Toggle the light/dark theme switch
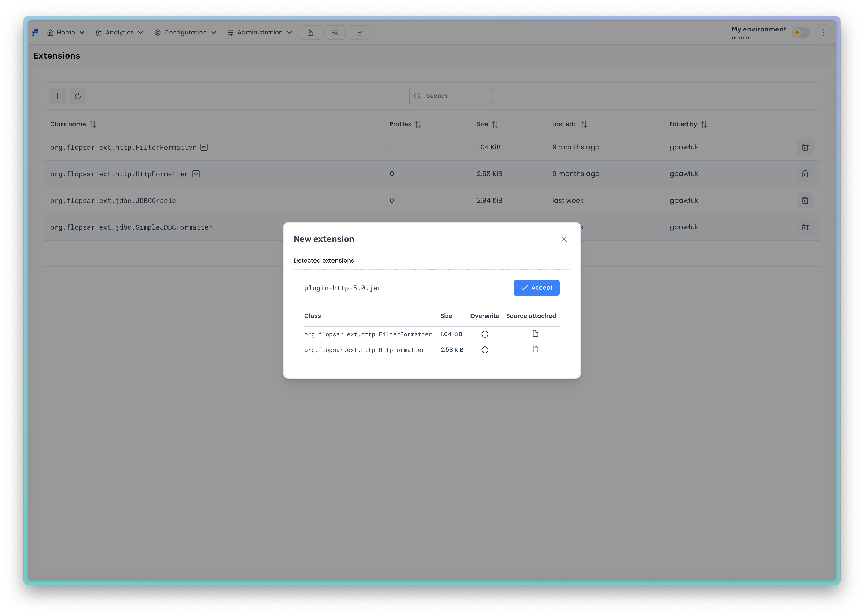Screen dimensions: 864x616 [800, 33]
